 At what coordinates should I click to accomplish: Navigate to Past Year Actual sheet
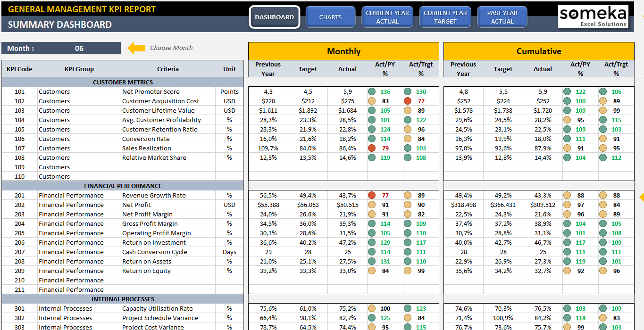[x=502, y=17]
